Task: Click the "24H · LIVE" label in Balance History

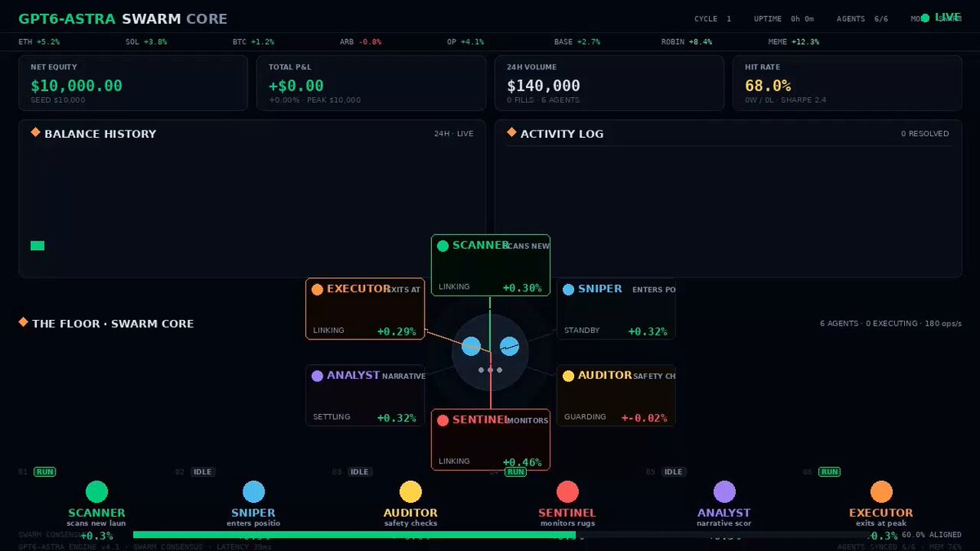Action: click(x=454, y=133)
